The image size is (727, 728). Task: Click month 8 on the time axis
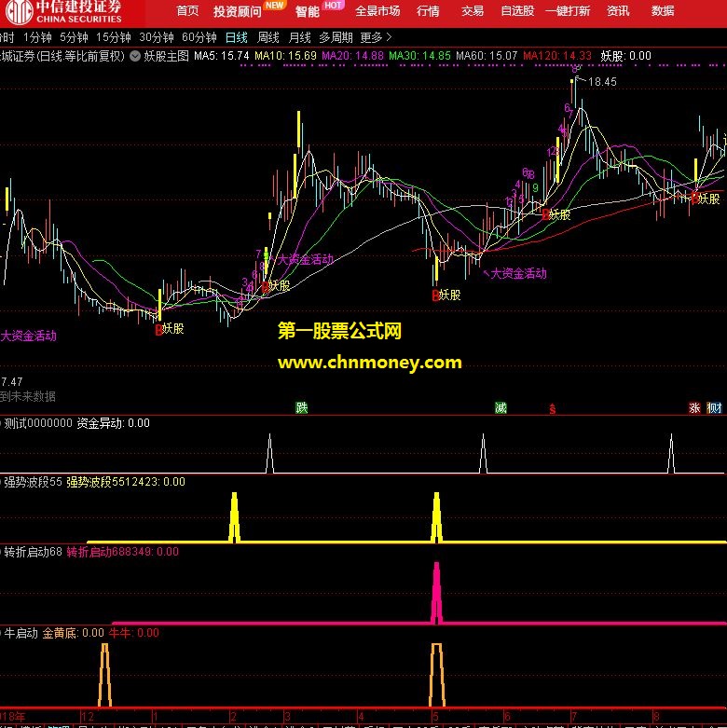tap(656, 716)
